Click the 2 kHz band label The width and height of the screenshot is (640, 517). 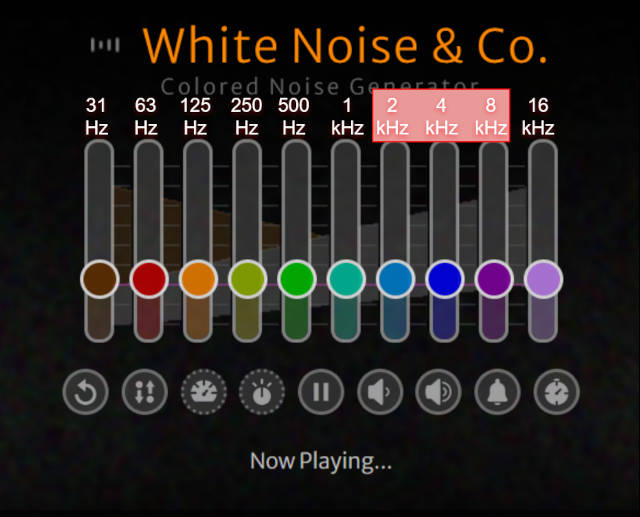pyautogui.click(x=392, y=117)
